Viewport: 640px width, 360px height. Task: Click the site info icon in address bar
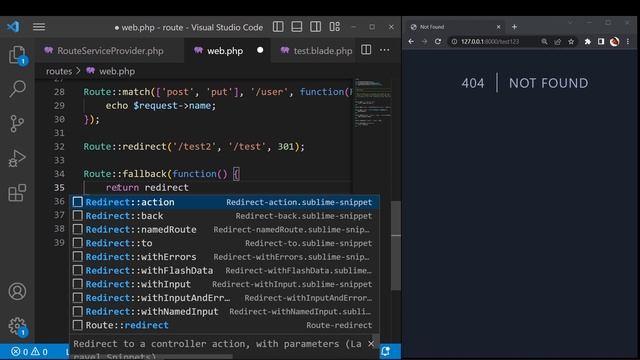click(x=454, y=42)
